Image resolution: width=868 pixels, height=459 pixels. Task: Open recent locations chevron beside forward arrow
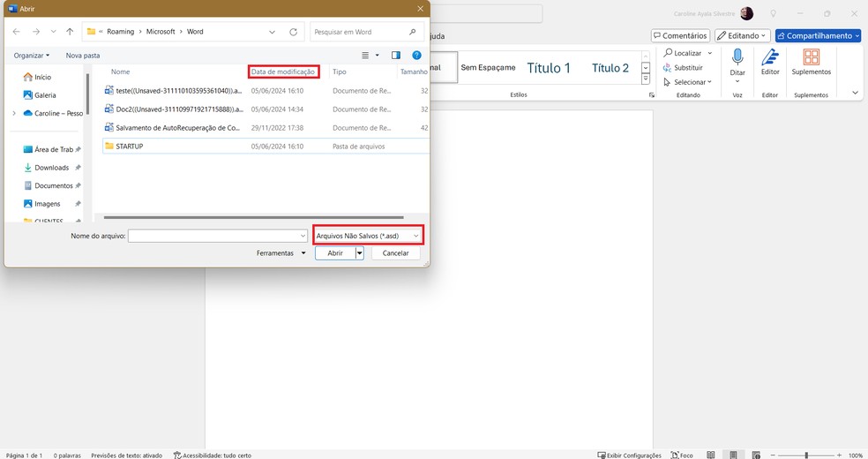(x=53, y=32)
